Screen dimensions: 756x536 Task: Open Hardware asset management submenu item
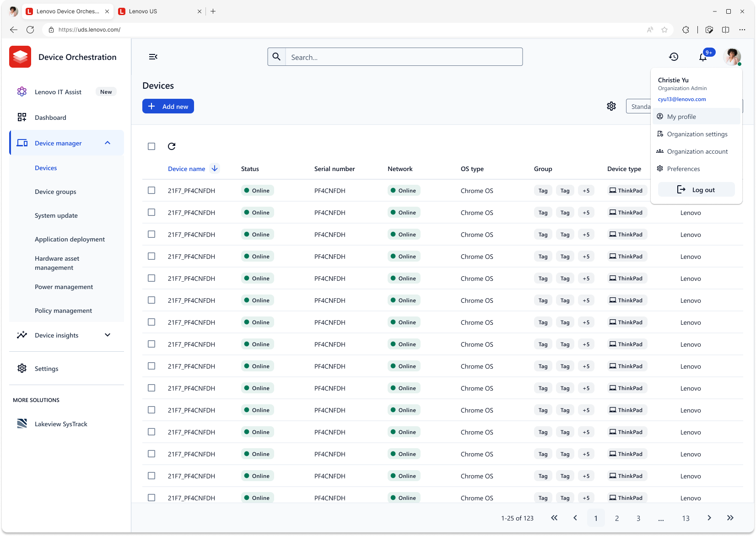57,263
